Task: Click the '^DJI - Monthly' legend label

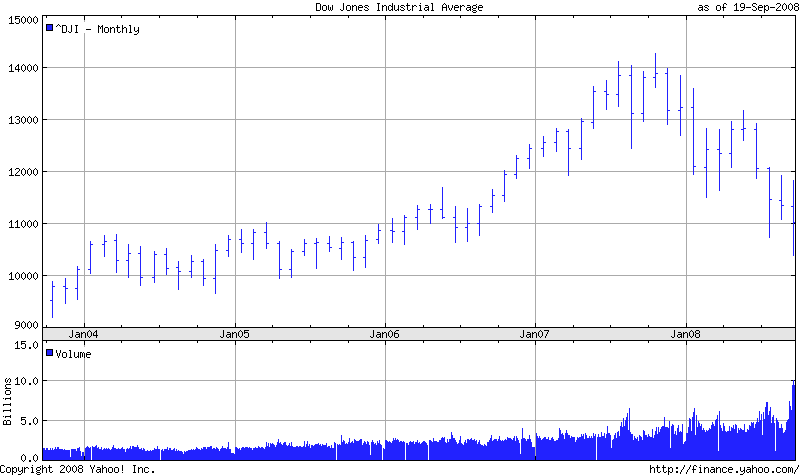Action: [x=97, y=29]
